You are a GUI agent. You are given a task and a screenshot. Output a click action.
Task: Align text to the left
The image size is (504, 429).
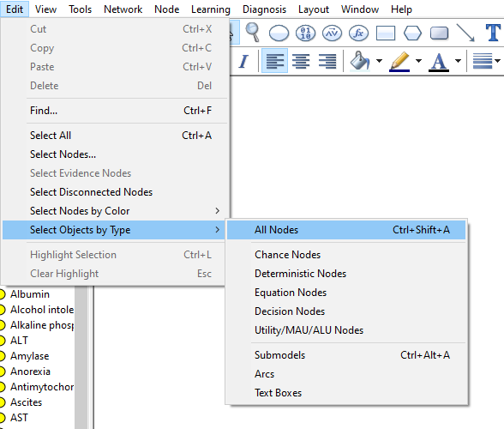(x=275, y=61)
